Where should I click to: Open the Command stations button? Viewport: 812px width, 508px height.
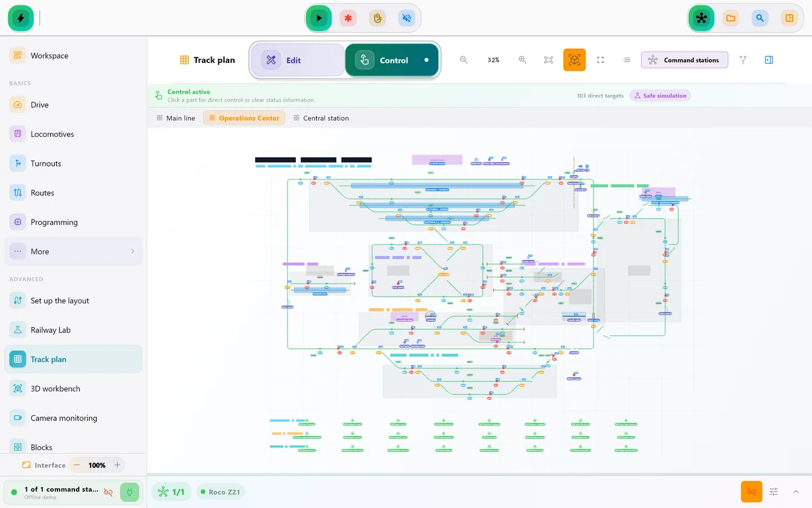[x=685, y=60]
